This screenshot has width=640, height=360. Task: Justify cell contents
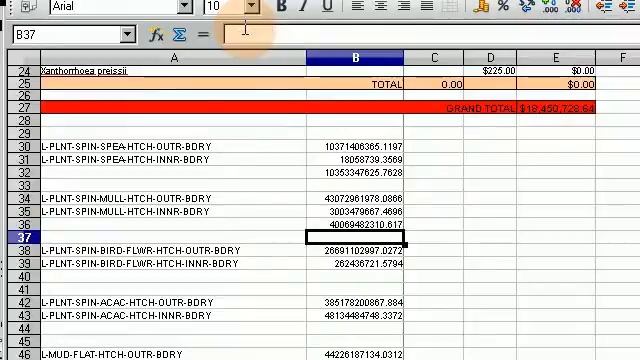coord(427,6)
